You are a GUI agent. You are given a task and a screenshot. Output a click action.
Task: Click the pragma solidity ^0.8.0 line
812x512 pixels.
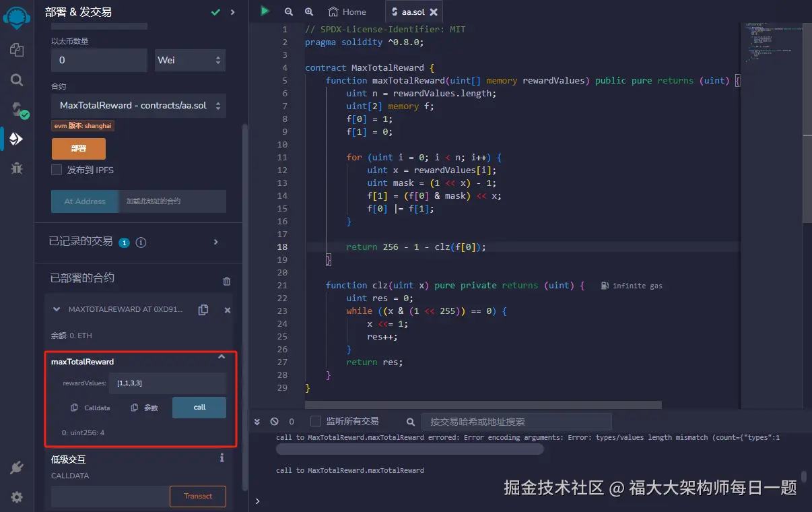pos(364,42)
